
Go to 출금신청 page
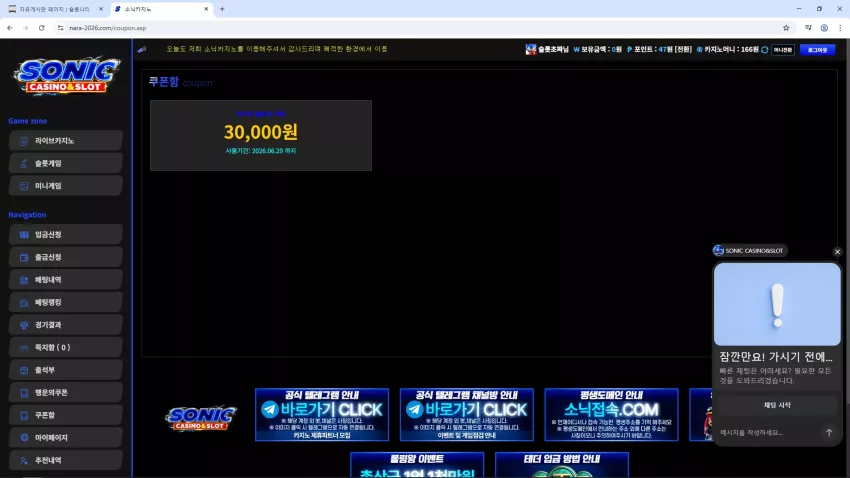coord(66,257)
